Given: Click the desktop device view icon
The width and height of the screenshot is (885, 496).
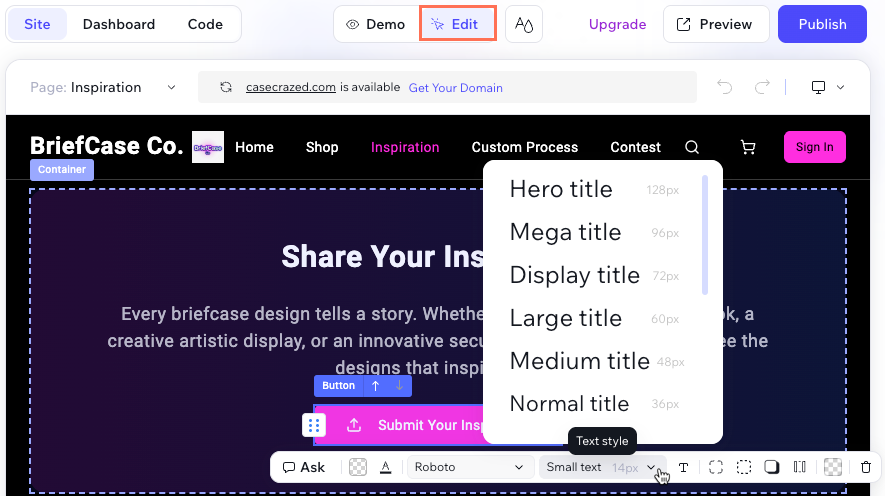Looking at the screenshot, I should (818, 87).
